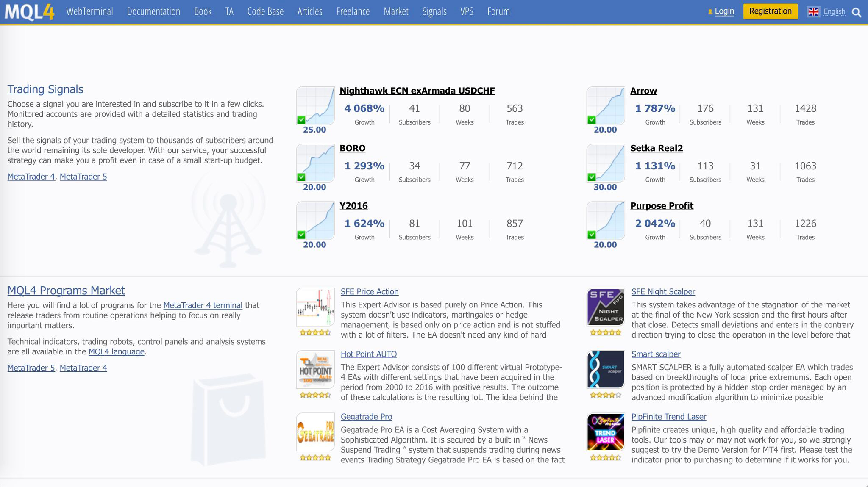This screenshot has height=487, width=868.
Task: Click the 4 068% growth value
Action: [364, 108]
